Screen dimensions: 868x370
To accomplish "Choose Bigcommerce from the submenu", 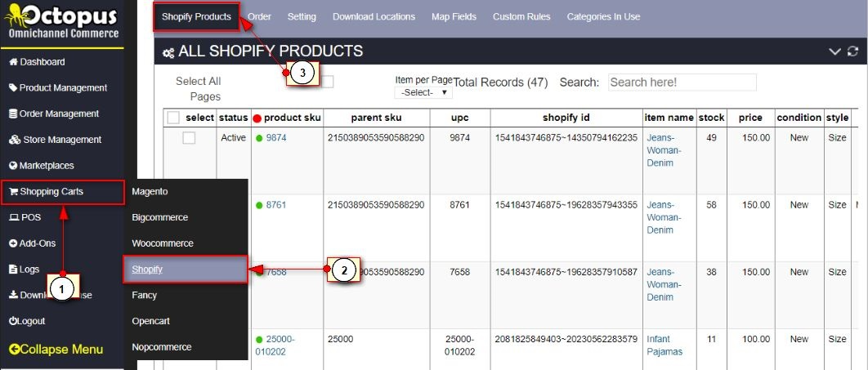I will click(x=160, y=217).
